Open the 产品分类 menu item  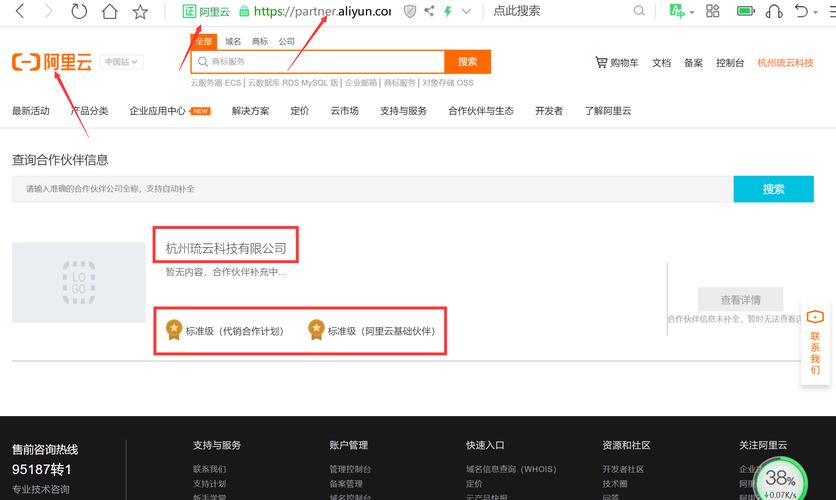click(x=90, y=111)
